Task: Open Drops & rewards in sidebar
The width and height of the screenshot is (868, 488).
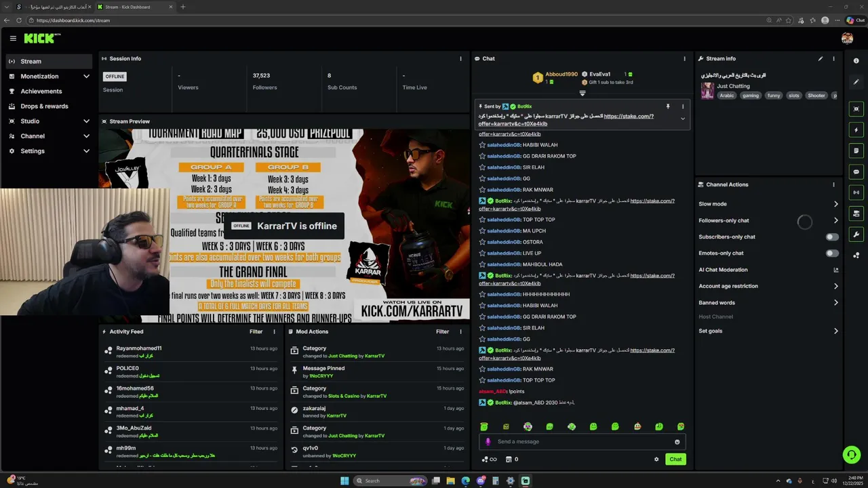Action: pos(49,106)
